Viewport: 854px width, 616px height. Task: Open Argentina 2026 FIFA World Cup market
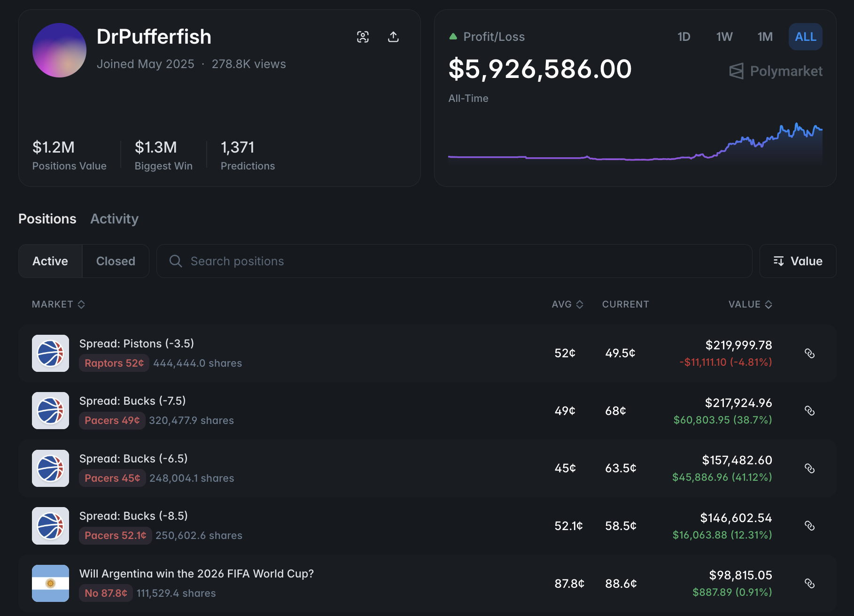[196, 574]
